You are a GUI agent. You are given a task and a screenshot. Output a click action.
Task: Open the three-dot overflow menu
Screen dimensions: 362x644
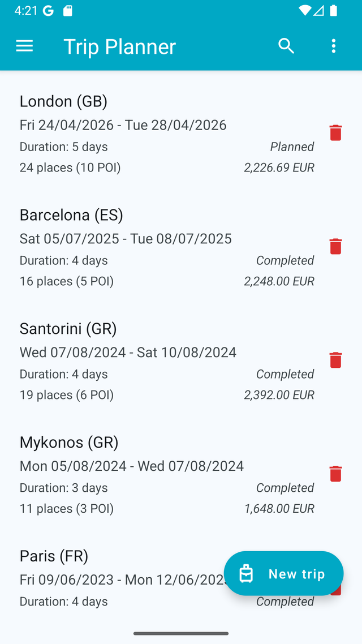(x=334, y=46)
